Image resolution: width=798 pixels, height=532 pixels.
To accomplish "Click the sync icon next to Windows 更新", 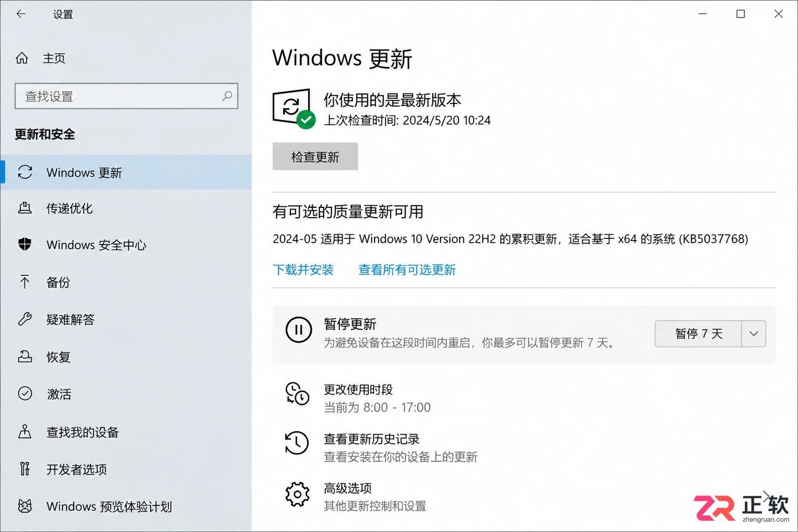I will coord(25,172).
